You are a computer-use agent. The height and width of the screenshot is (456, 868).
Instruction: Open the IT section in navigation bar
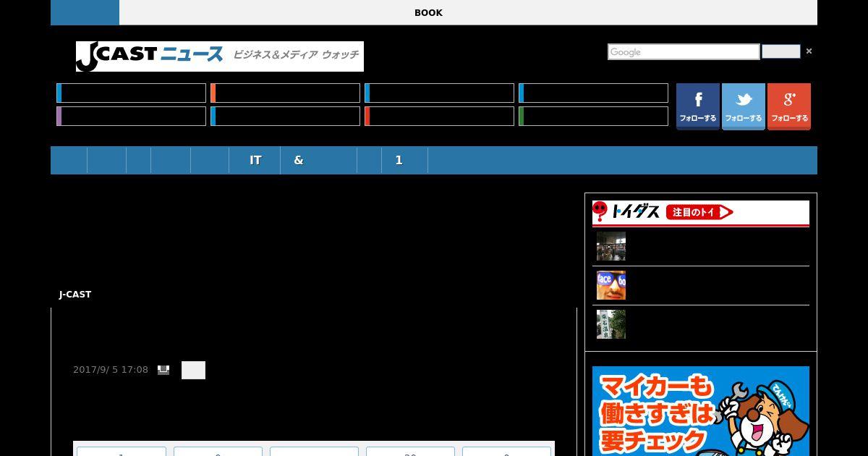(x=255, y=160)
